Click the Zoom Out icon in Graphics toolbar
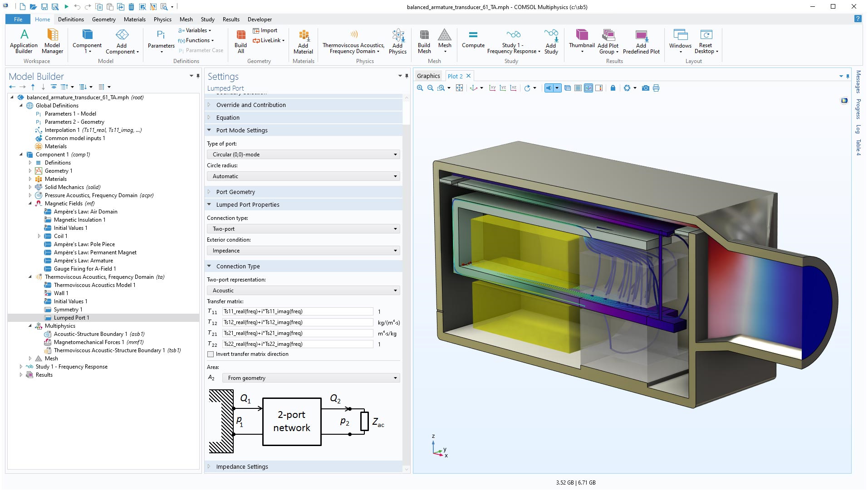Viewport: 868px width, 490px height. tap(430, 88)
